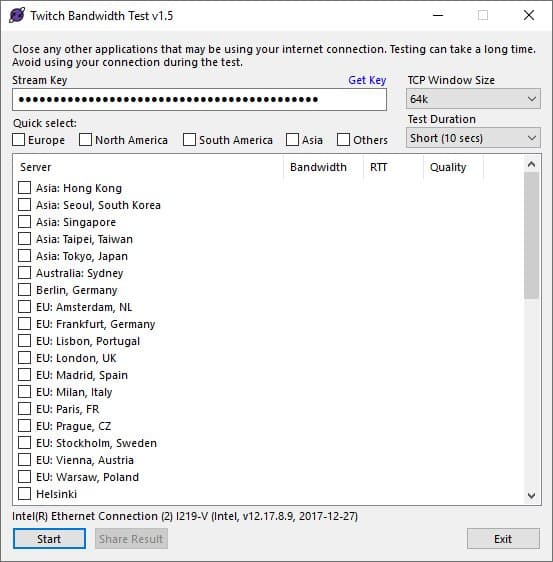Minimize the Twitch Bandwidth Test window
Viewport: 553px width, 562px height.
click(x=438, y=15)
